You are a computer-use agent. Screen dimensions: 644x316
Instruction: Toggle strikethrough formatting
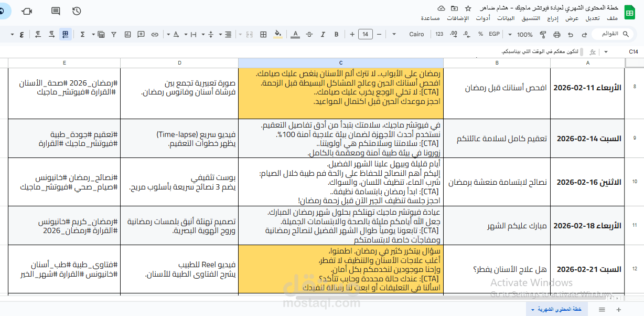coord(309,35)
